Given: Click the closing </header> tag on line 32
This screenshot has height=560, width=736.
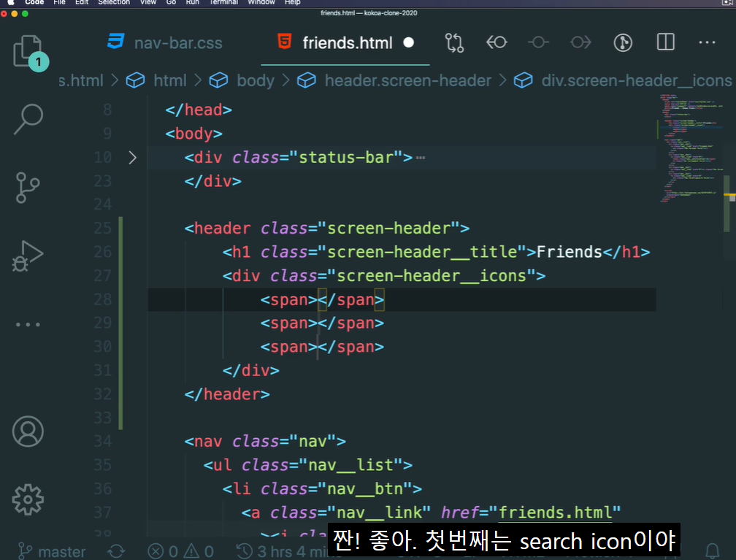Looking at the screenshot, I should click(x=227, y=394).
